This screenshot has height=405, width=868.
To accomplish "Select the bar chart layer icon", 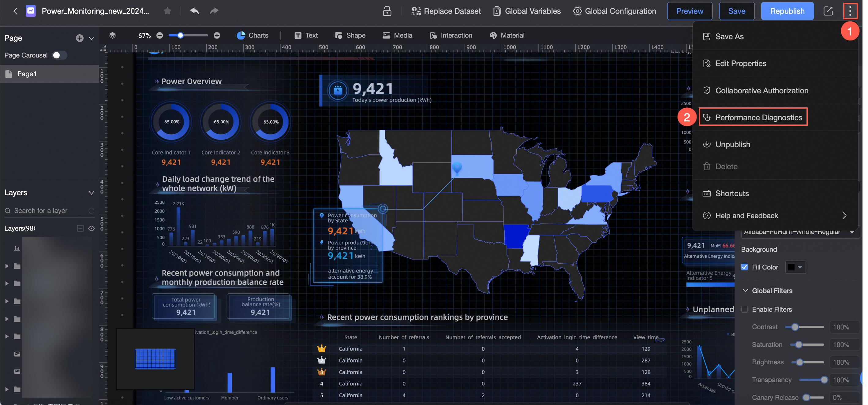I will pos(17,248).
